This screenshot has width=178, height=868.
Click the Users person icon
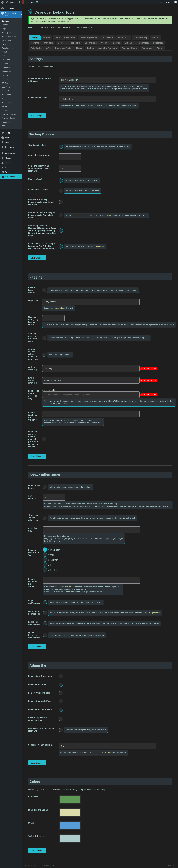point(2,163)
